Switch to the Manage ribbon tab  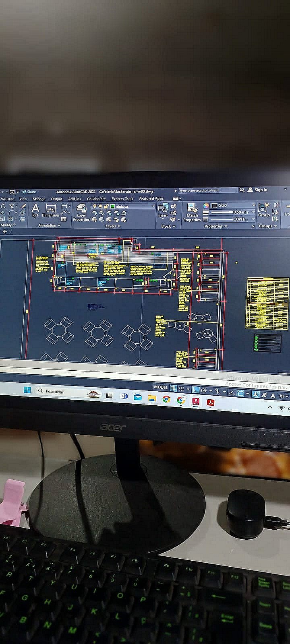[39, 199]
